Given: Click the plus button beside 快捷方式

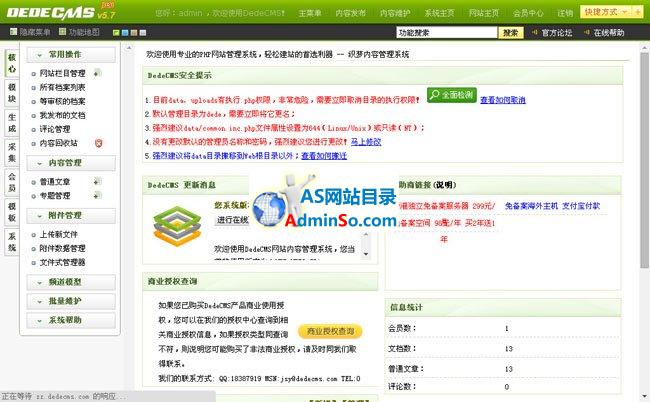Looking at the screenshot, I should (x=638, y=12).
